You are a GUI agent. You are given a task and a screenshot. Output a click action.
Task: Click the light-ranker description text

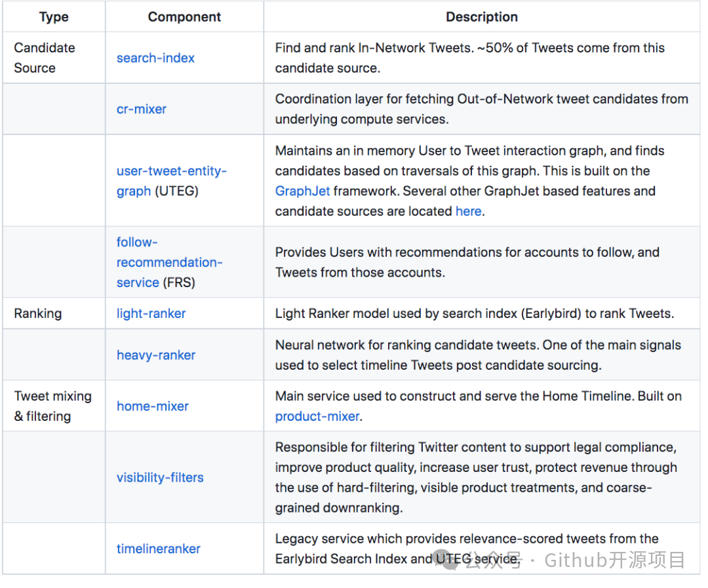[x=474, y=313]
